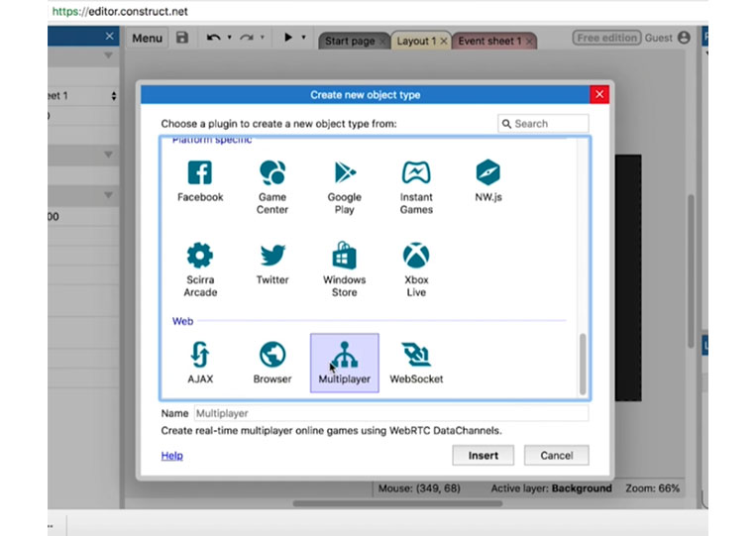Switch to the Layout 1 tab
Viewport: 756px width, 536px height.
[416, 41]
